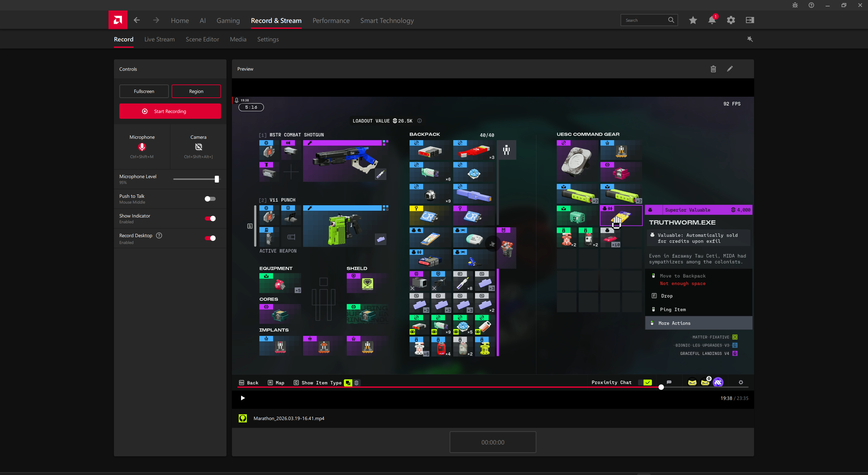Adjust the Microphone Level slider handle

click(217, 179)
